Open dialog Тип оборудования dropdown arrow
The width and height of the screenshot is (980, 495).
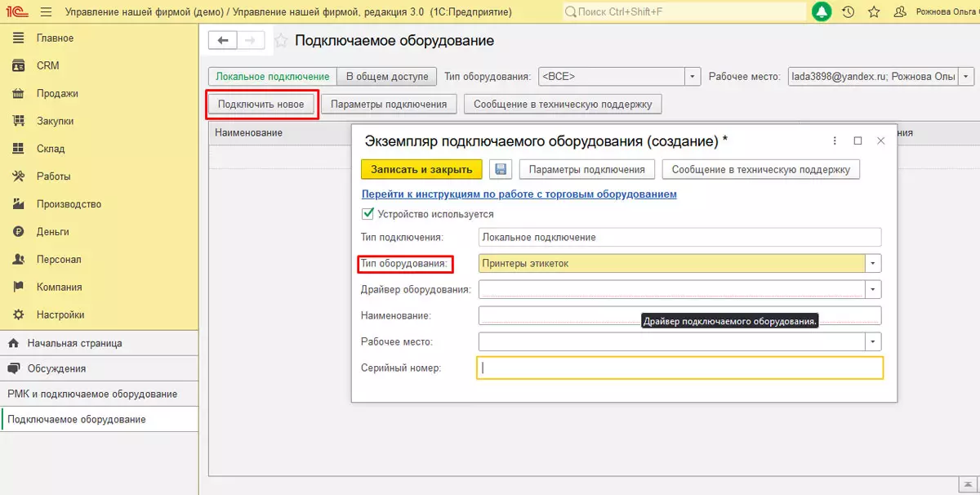[874, 263]
